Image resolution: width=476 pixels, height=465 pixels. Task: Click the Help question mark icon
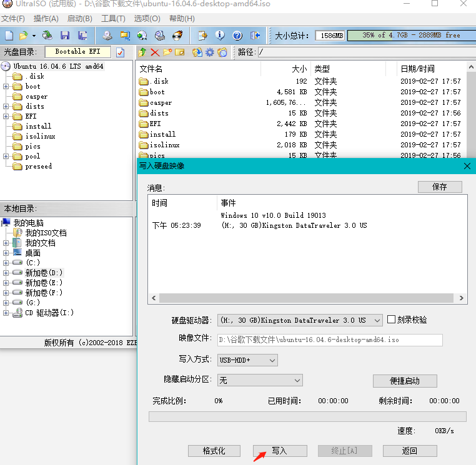coord(237,36)
